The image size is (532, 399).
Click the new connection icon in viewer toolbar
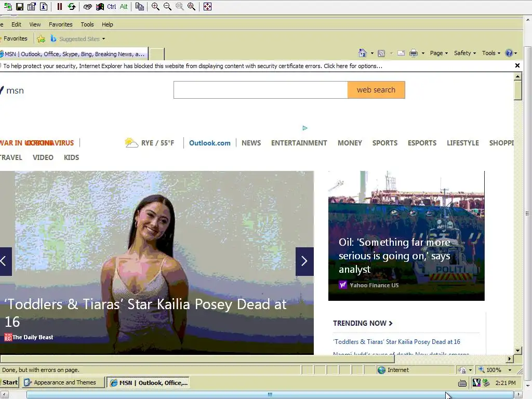[x=8, y=6]
